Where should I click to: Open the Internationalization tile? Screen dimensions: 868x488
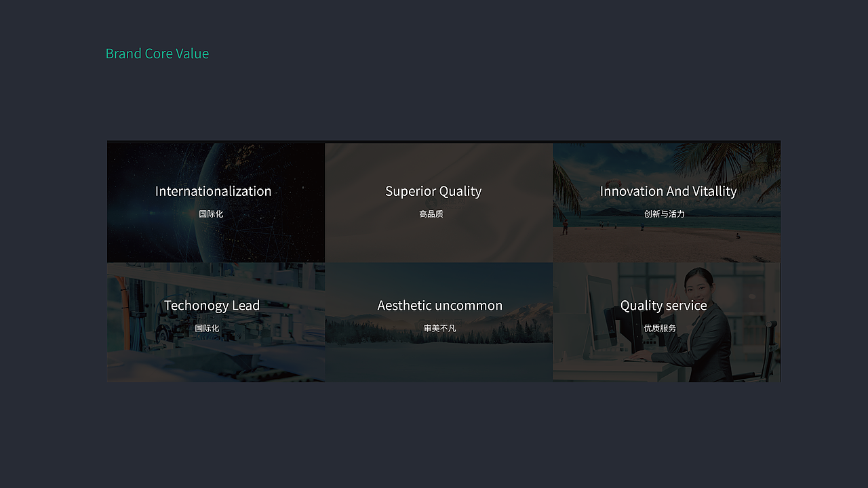tap(216, 202)
